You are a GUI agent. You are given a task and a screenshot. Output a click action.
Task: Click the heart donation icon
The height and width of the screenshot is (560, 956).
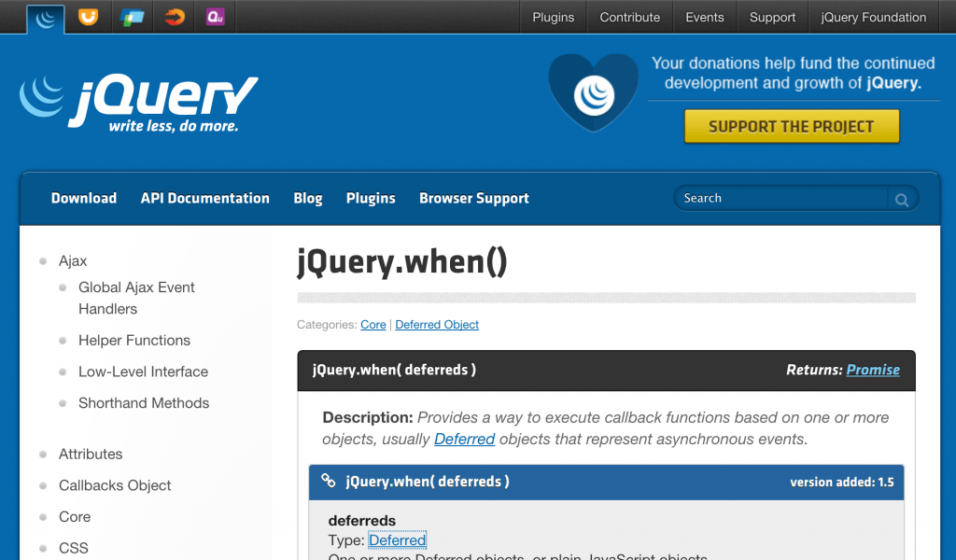[x=592, y=92]
